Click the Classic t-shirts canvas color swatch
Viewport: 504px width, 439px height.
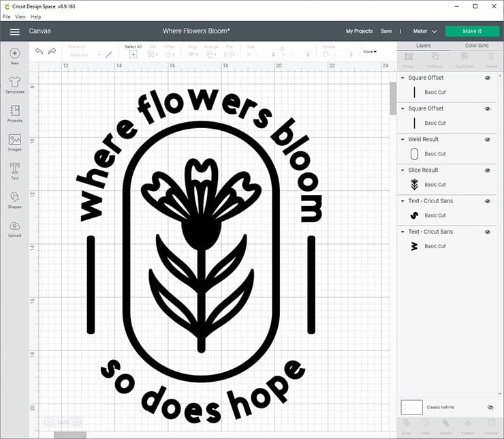click(x=411, y=407)
